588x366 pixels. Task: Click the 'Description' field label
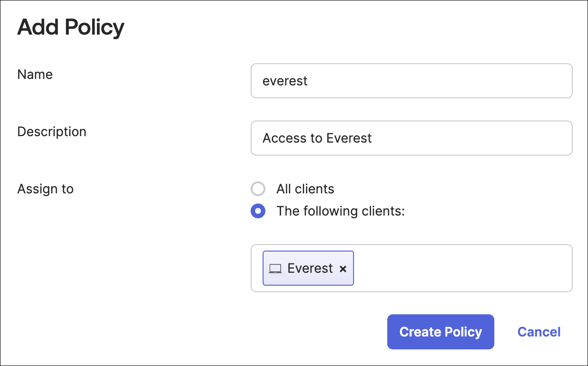52,132
